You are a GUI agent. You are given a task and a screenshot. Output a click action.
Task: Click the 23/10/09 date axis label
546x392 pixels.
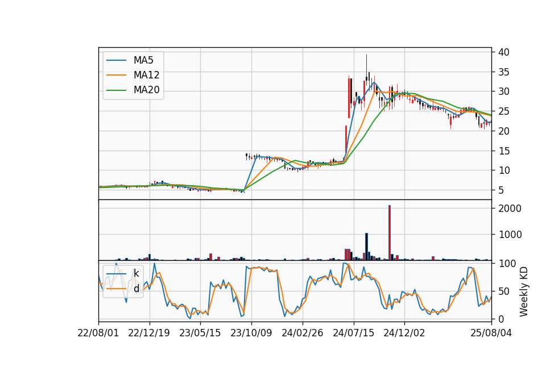point(251,333)
